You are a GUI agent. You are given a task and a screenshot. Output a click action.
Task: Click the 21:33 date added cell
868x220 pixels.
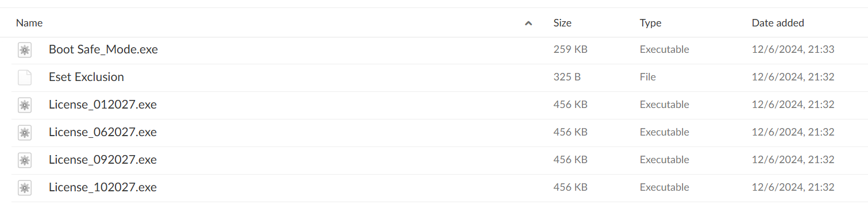pyautogui.click(x=793, y=49)
